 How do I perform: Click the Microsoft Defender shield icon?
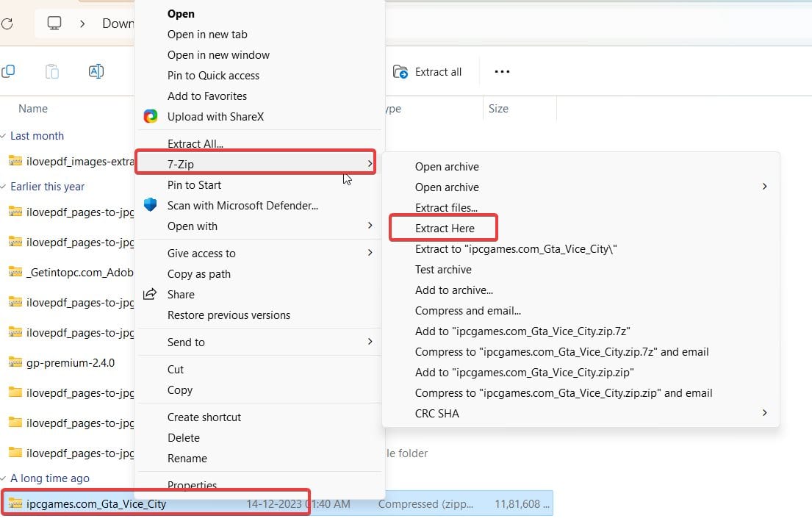150,206
